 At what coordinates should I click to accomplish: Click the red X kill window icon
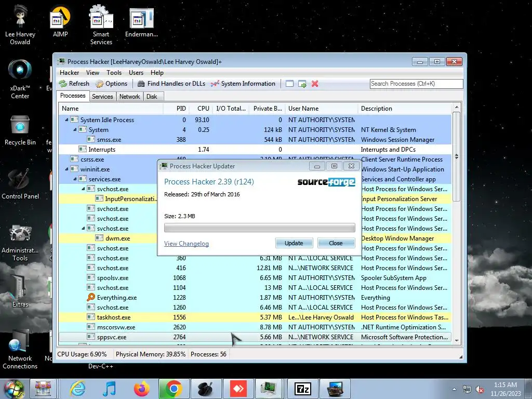[x=315, y=84]
